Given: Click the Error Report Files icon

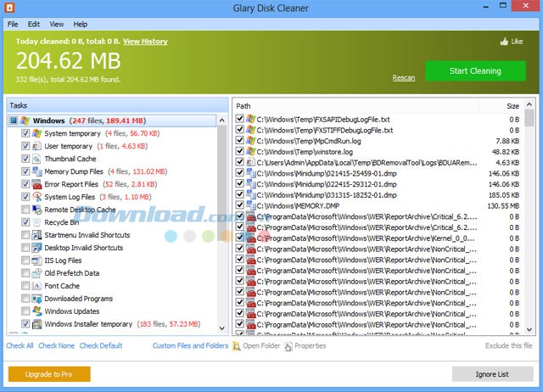Looking at the screenshot, I should point(37,184).
